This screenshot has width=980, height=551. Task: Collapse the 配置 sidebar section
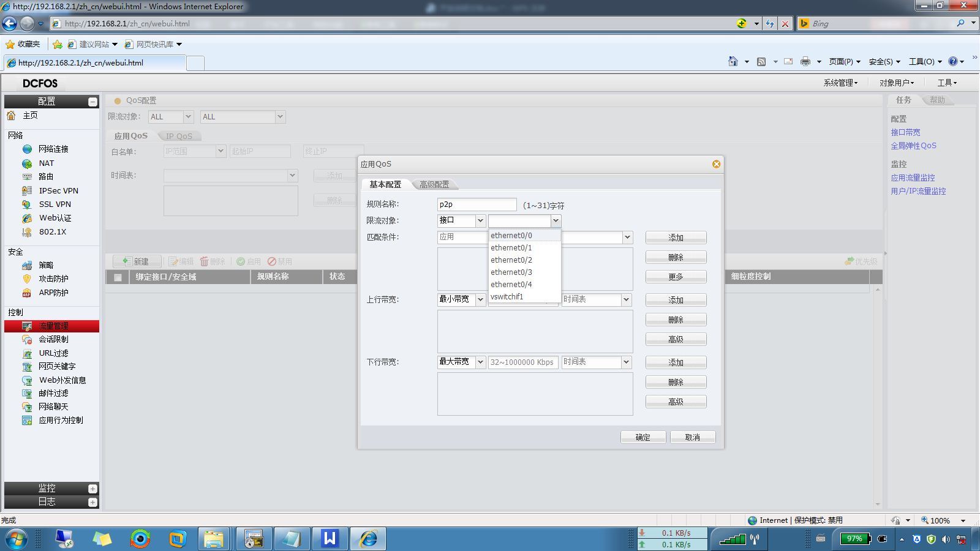[92, 102]
